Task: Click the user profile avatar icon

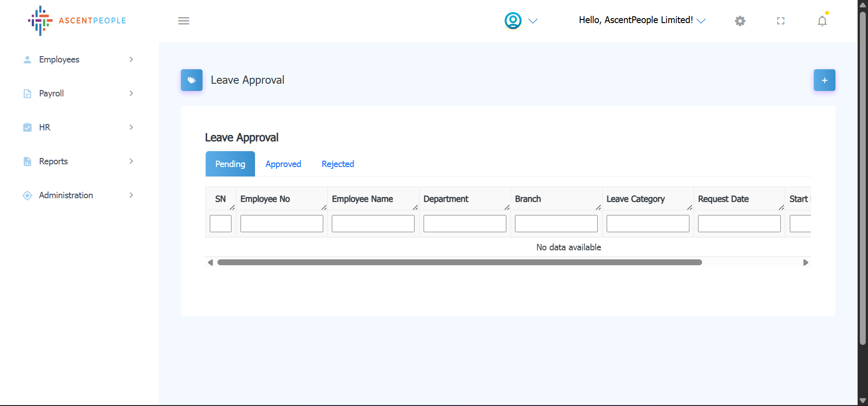Action: tap(513, 21)
